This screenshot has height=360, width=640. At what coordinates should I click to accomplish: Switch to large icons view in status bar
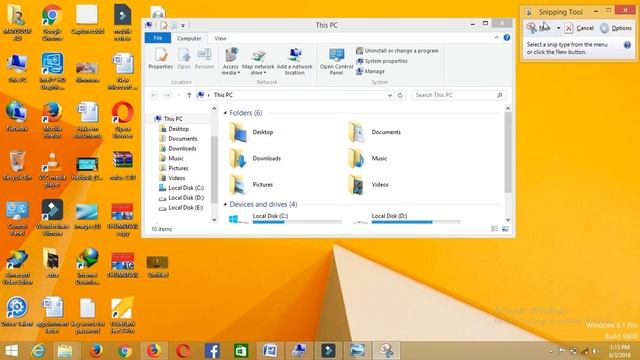pyautogui.click(x=505, y=229)
